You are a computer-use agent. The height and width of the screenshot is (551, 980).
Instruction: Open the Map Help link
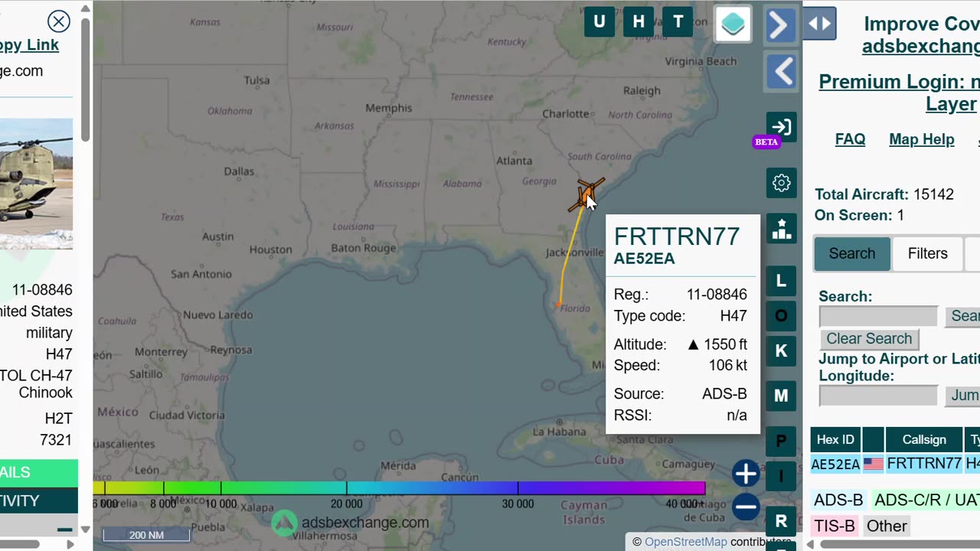pyautogui.click(x=921, y=139)
